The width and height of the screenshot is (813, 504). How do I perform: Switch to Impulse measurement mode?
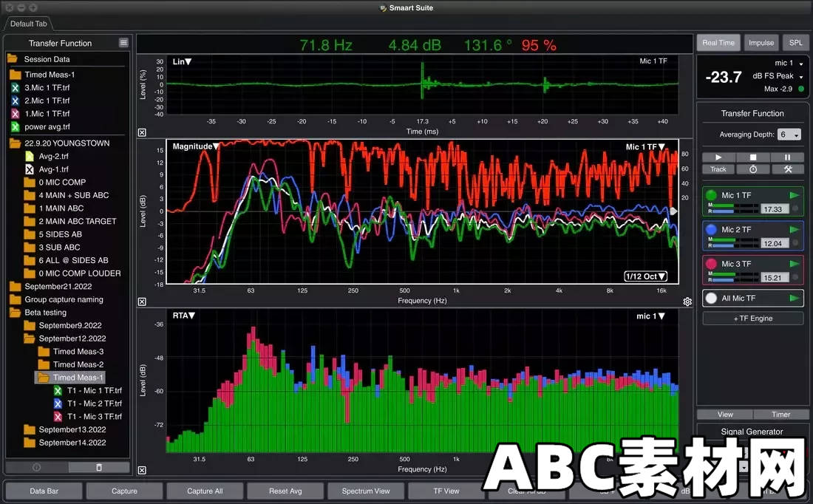click(x=761, y=42)
